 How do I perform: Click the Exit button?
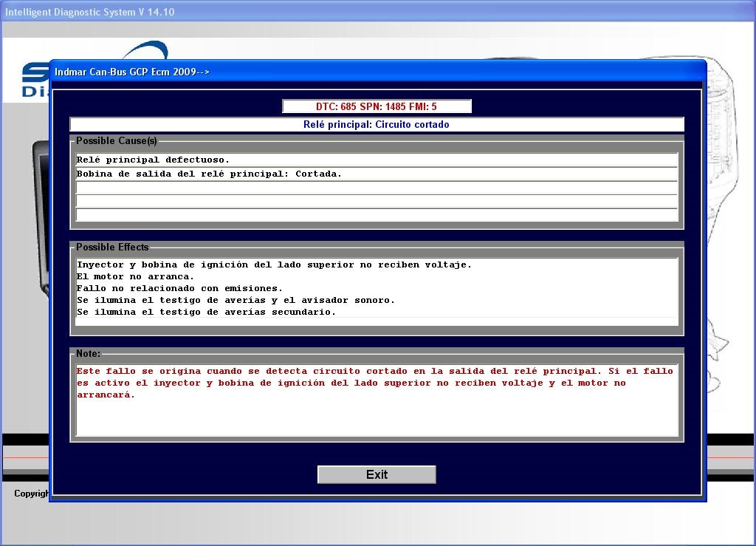point(377,474)
